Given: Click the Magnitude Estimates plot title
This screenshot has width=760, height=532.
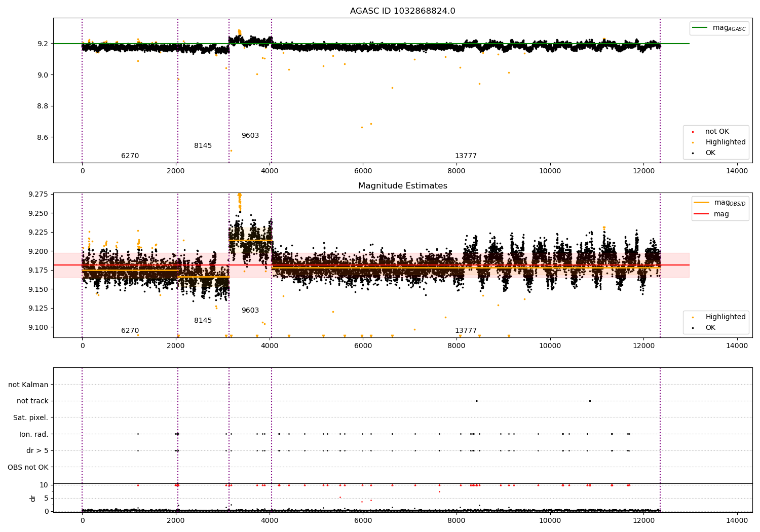Looking at the screenshot, I should [x=402, y=186].
